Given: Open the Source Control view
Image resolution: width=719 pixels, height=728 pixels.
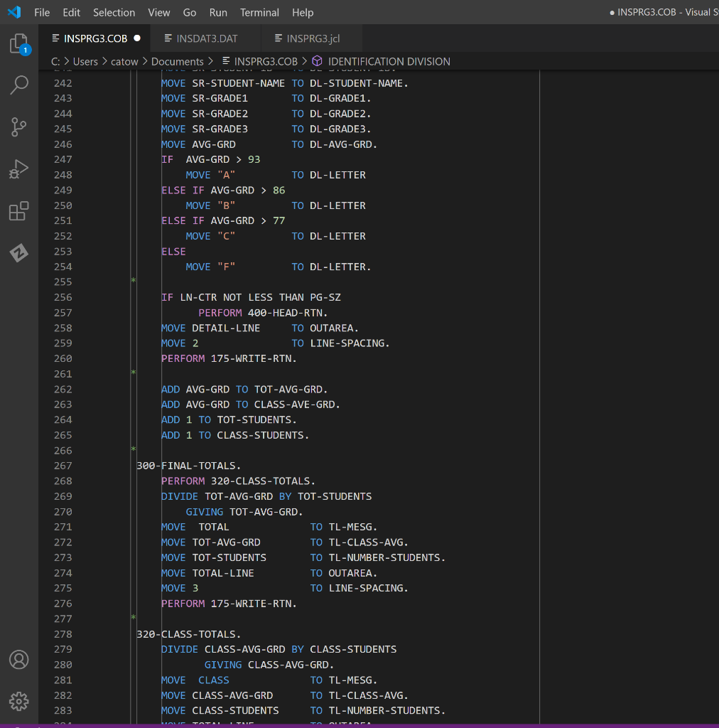Looking at the screenshot, I should (x=19, y=127).
